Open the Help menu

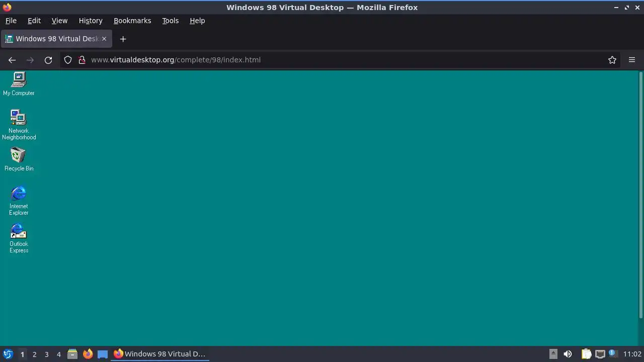coord(197,21)
